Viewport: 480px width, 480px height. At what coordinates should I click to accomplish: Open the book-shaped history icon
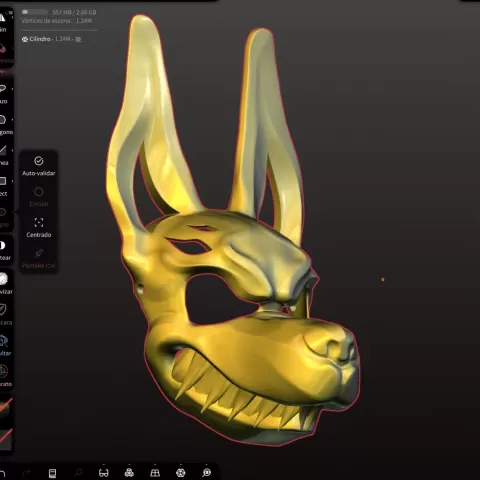tap(52, 473)
